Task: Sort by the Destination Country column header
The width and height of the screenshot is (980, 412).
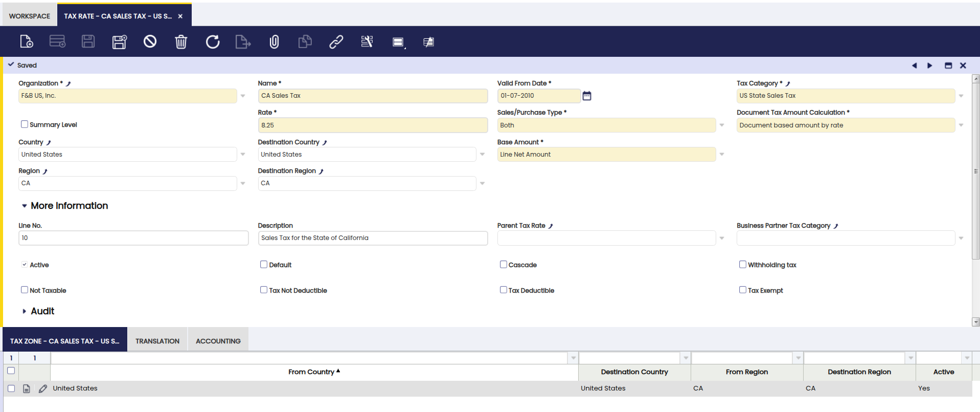Action: [634, 372]
